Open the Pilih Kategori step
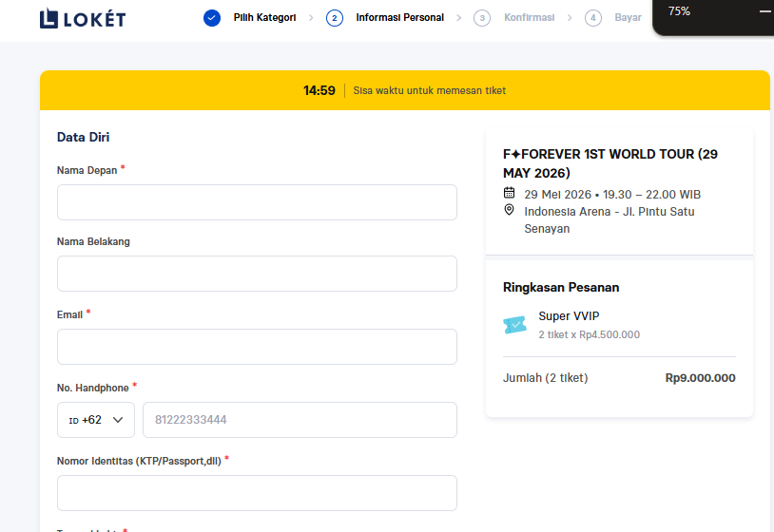Viewport: 774px width, 532px height. [x=264, y=18]
